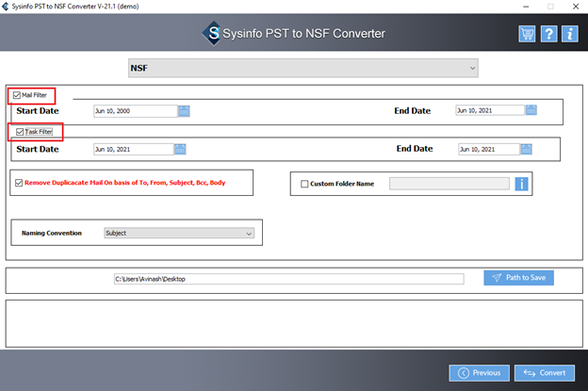Uncheck Remove Duplicate Mail option

click(18, 182)
